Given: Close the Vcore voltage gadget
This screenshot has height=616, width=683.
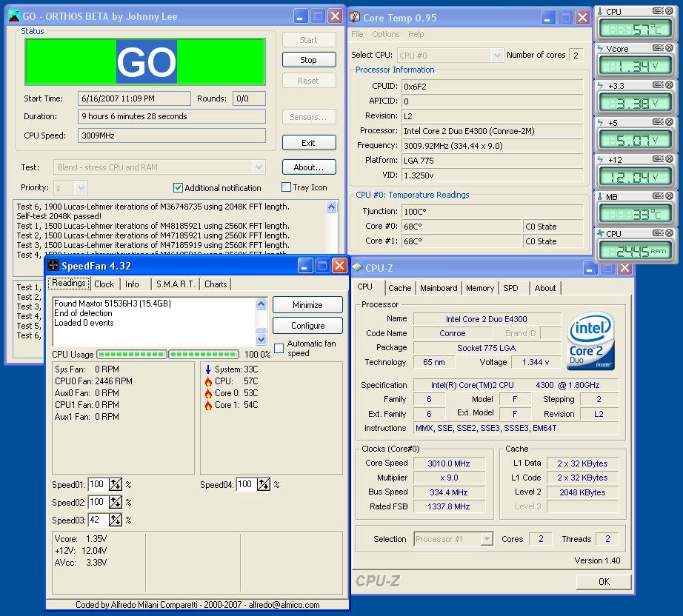Looking at the screenshot, I should point(670,48).
